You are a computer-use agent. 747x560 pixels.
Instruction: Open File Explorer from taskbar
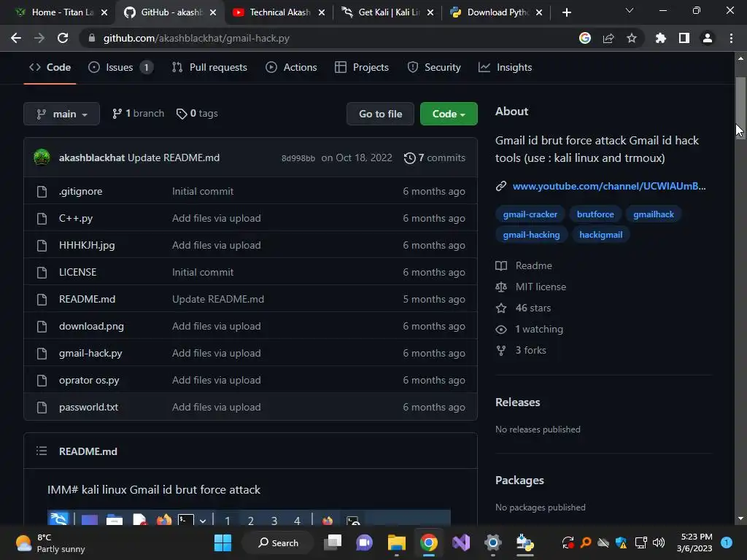pyautogui.click(x=396, y=542)
